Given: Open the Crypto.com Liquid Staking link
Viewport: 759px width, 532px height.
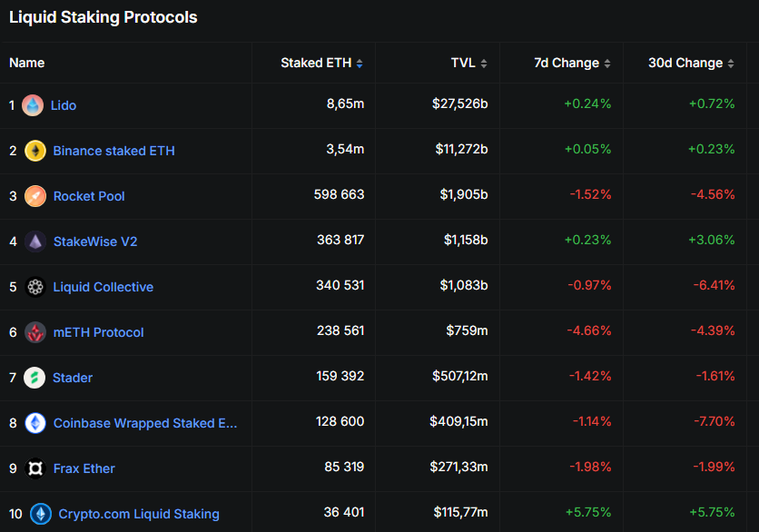Looking at the screenshot, I should tap(139, 514).
